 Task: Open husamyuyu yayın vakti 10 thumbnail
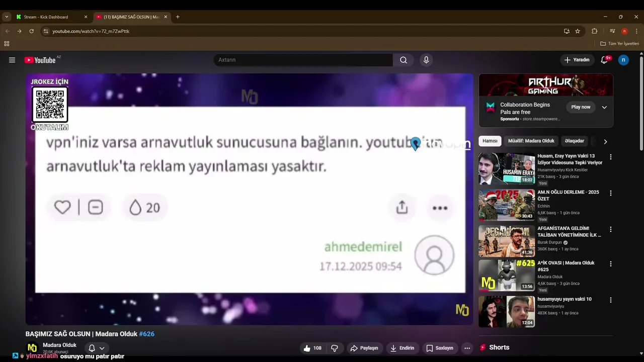point(507,311)
